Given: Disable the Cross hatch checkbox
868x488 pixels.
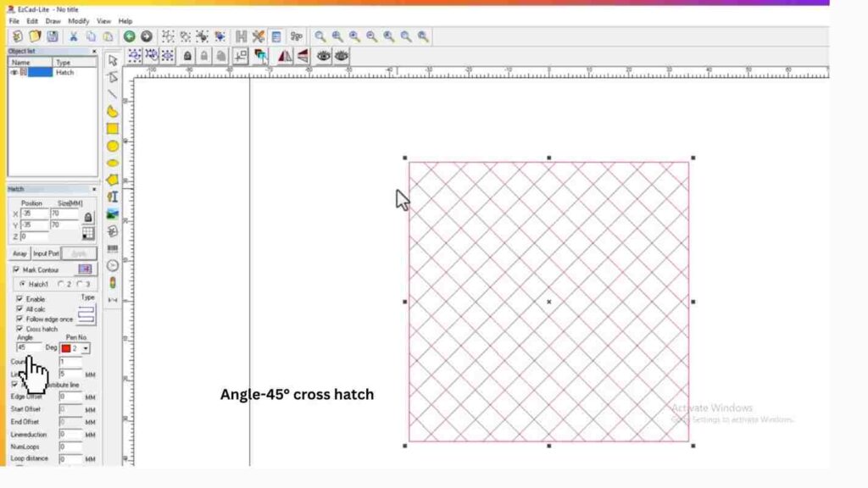Looking at the screenshot, I should tap(19, 329).
